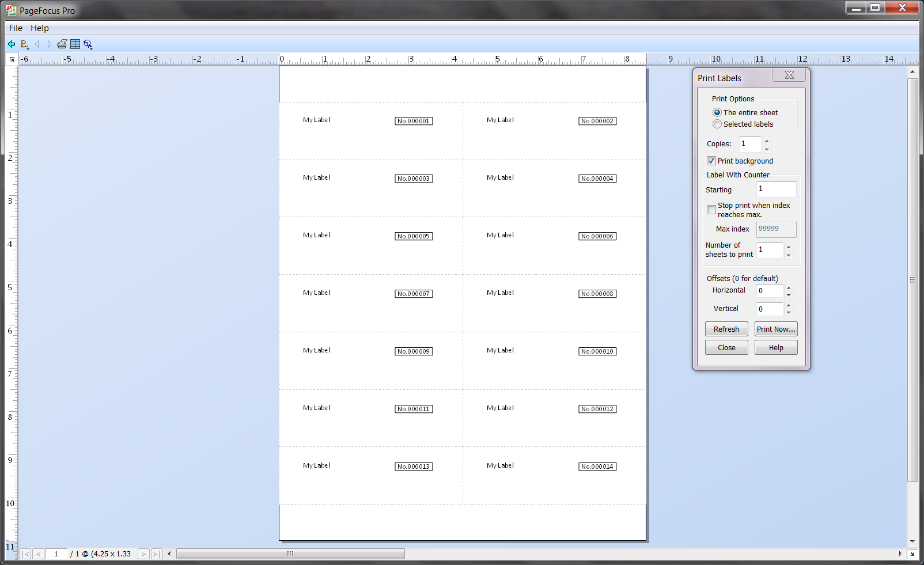Click the vertical scrollbar thumb
924x565 pixels.
coord(912,280)
